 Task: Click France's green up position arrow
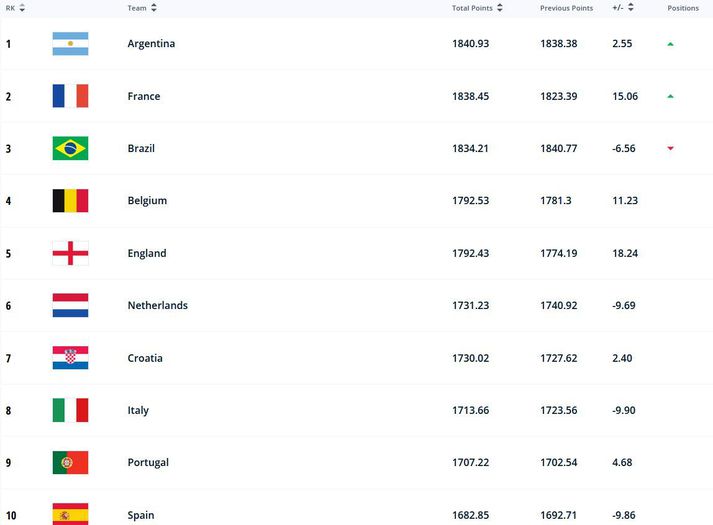[670, 96]
